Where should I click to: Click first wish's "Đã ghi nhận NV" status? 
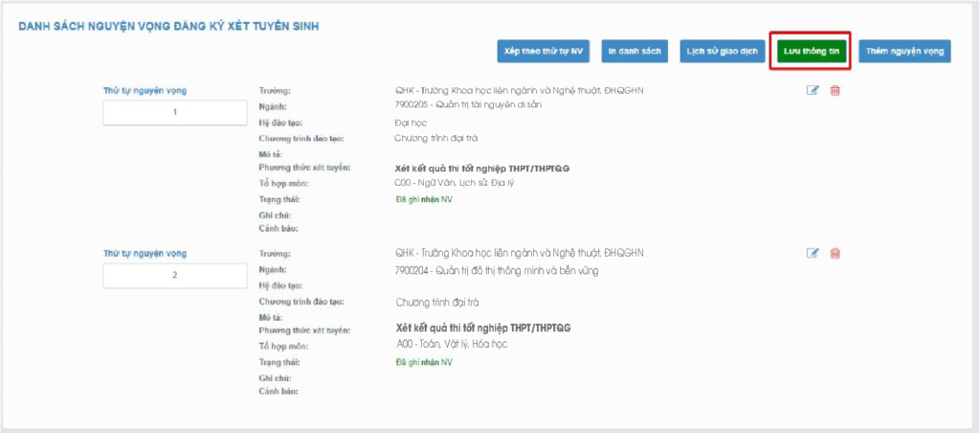423,199
